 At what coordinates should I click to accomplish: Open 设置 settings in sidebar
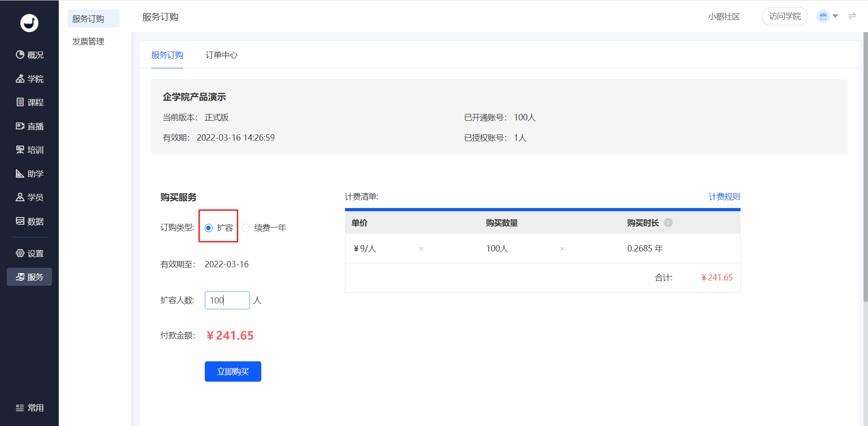point(29,253)
